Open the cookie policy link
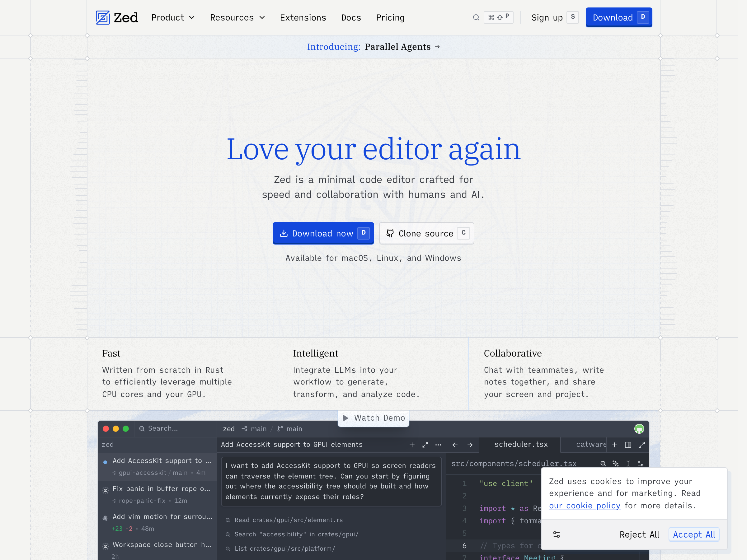747x560 pixels. 584,506
